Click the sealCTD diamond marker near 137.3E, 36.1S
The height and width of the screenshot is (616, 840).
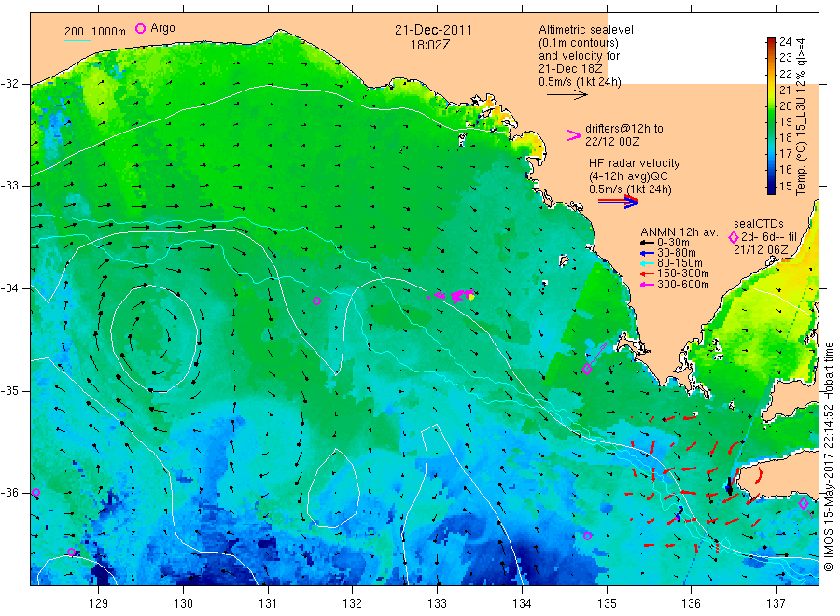804,503
